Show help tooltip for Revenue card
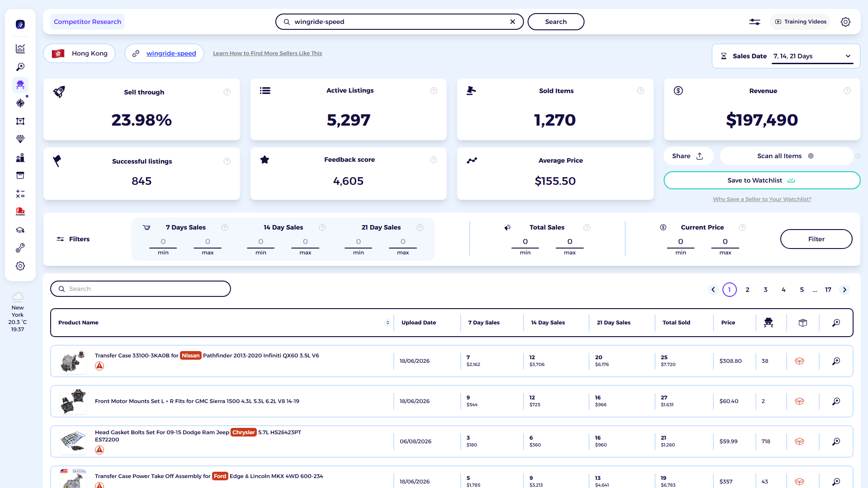The image size is (868, 488). click(x=847, y=91)
